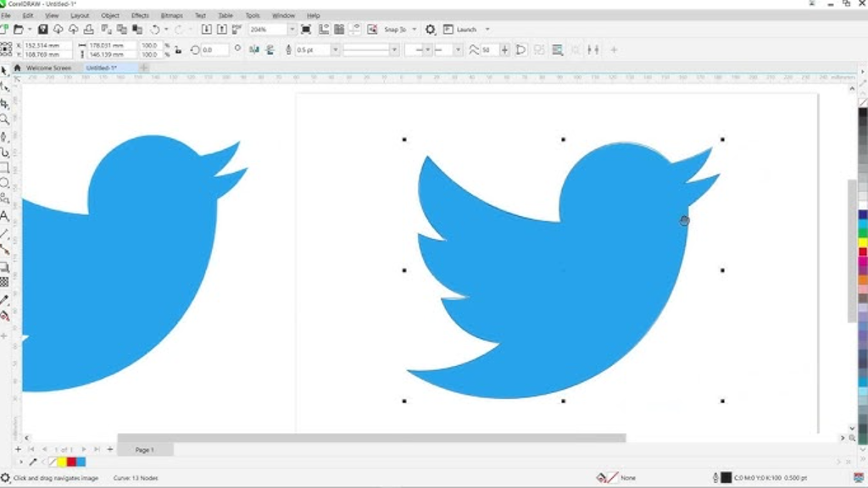Open the Options gear icon
This screenshot has width=868, height=488.
click(430, 30)
